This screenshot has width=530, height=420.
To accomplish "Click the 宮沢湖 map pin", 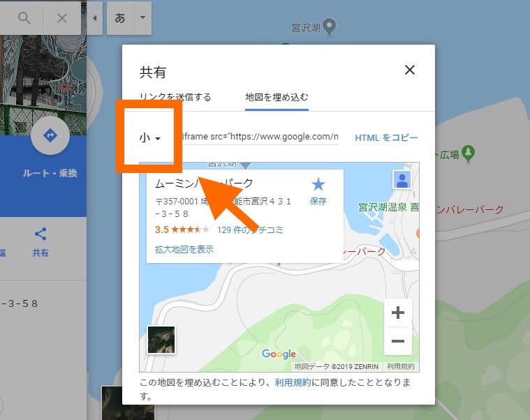I will (329, 27).
